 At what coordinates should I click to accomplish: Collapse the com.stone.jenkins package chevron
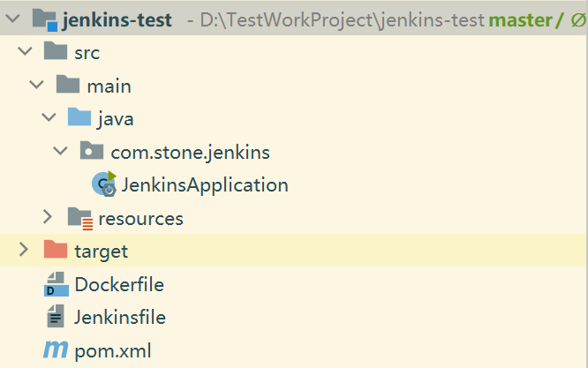(x=60, y=151)
